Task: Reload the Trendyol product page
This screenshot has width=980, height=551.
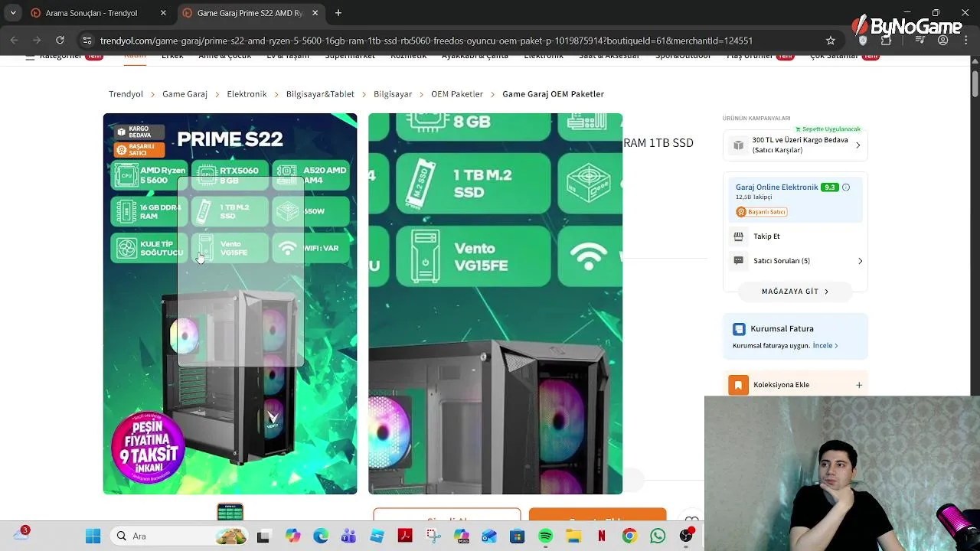Action: pyautogui.click(x=60, y=40)
